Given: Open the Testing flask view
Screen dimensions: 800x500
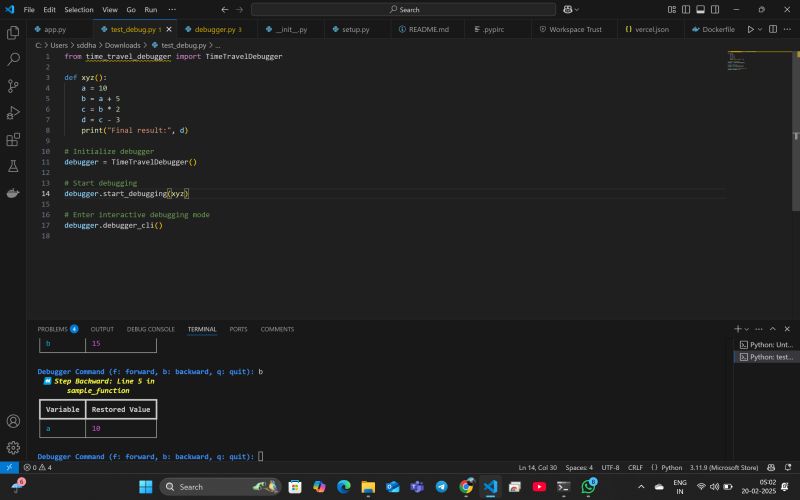Looking at the screenshot, I should [x=13, y=166].
